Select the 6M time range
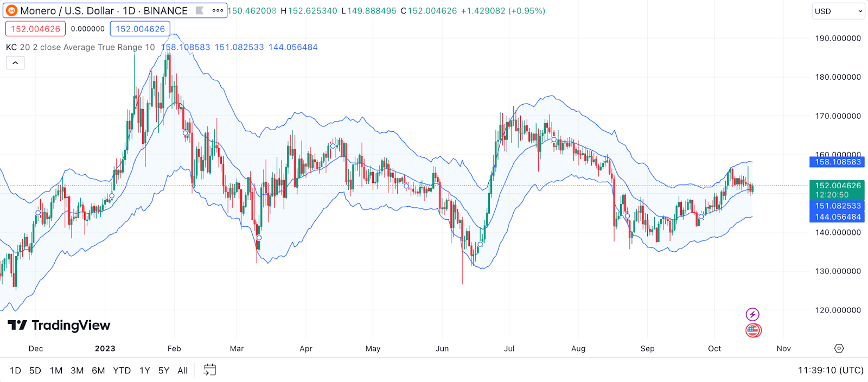868x382 pixels. click(x=98, y=371)
